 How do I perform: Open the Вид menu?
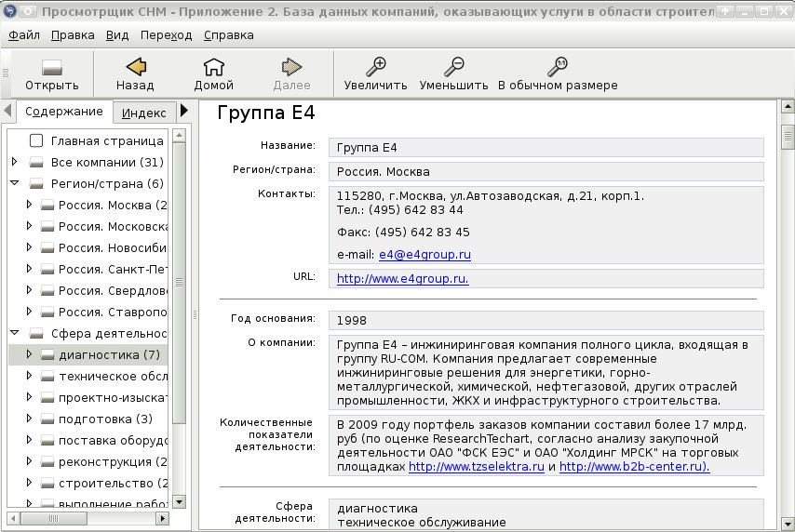(x=117, y=35)
